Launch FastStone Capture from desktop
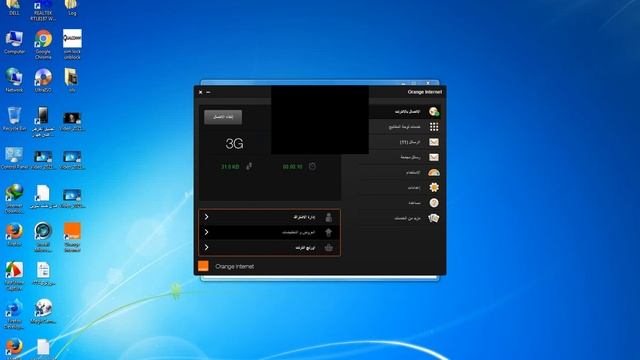Image resolution: width=640 pixels, height=360 pixels. [x=14, y=276]
